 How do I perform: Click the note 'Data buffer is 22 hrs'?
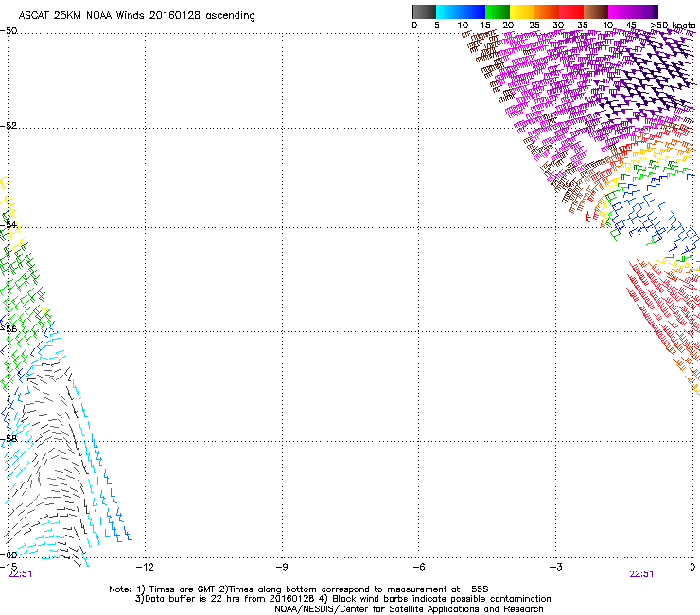coord(193,599)
